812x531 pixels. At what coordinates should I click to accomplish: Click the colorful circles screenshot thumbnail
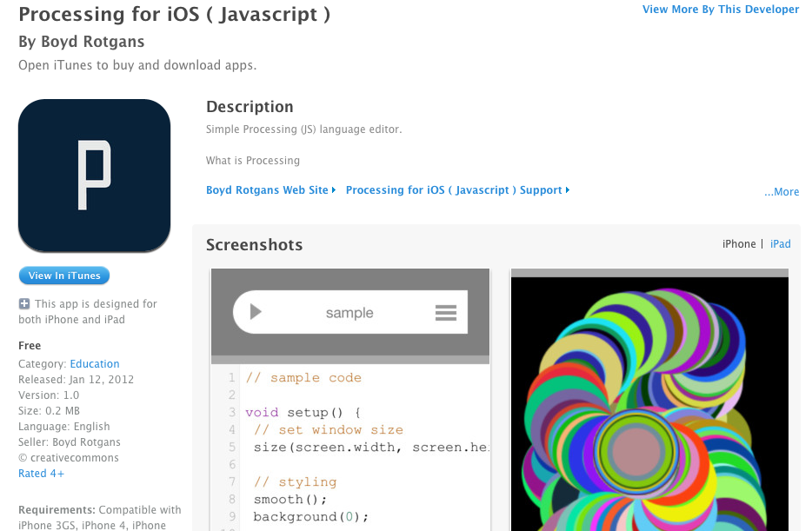click(649, 400)
